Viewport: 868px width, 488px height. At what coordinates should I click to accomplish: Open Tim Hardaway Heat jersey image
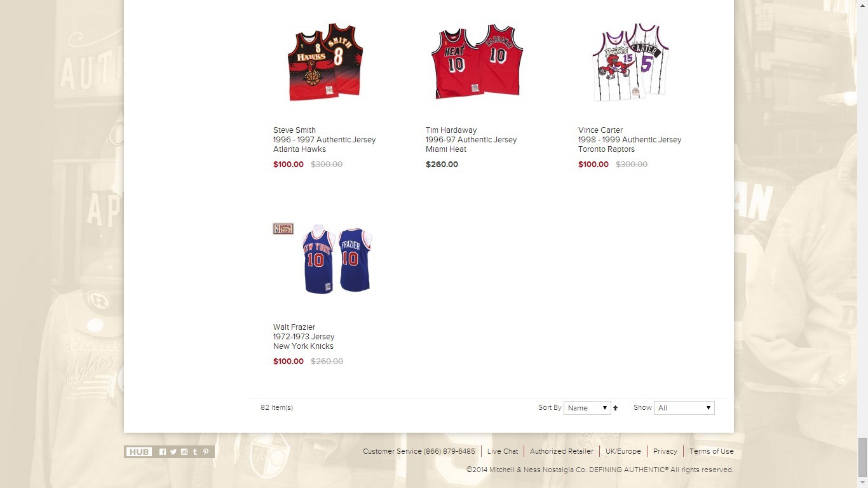pyautogui.click(x=477, y=62)
